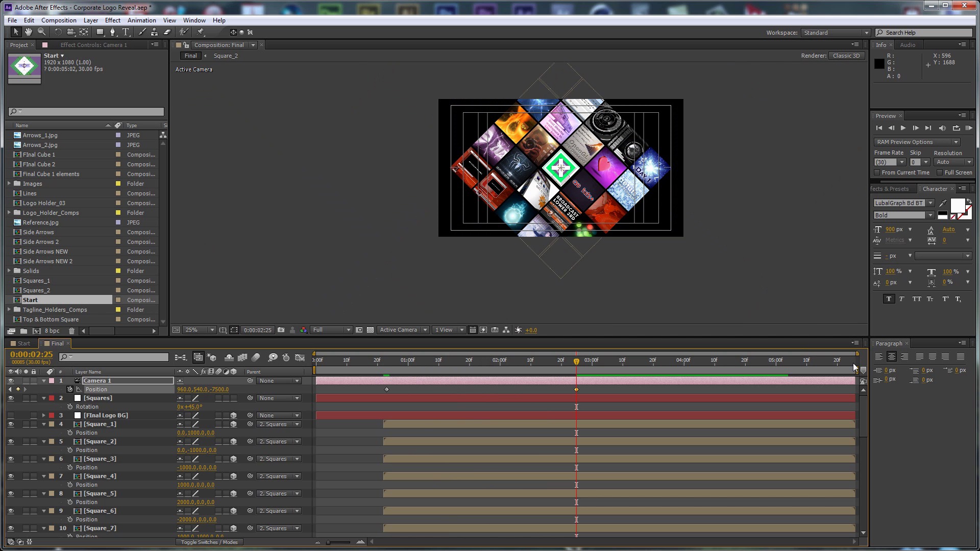Click the Auto-keyframe stopwatch icon
Image resolution: width=980 pixels, height=551 pixels.
coord(286,357)
